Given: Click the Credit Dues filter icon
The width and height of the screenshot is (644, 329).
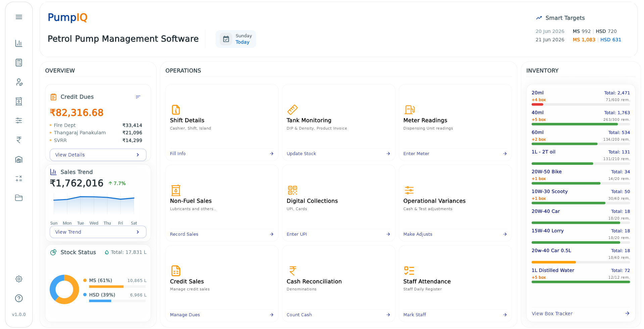Looking at the screenshot, I should (138, 97).
